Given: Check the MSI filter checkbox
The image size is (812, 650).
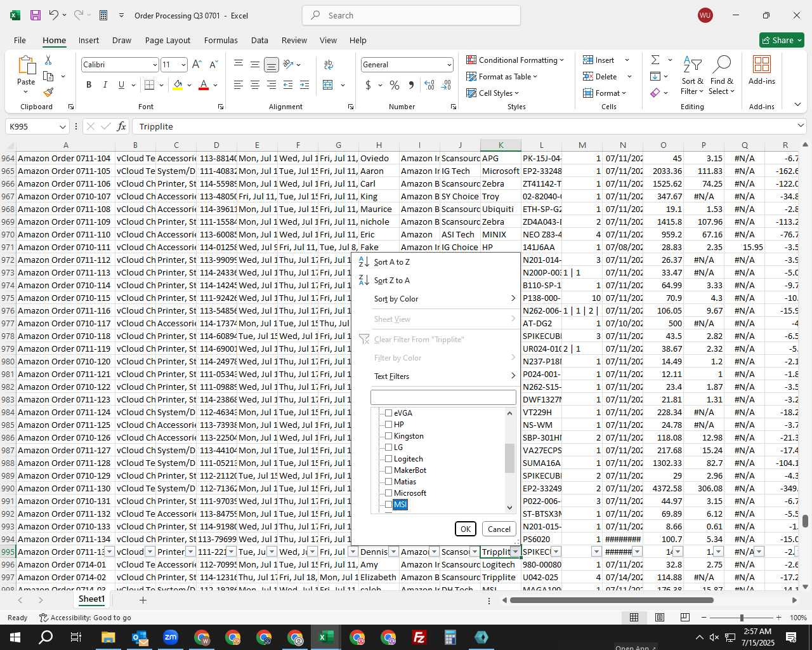Looking at the screenshot, I should click(x=389, y=504).
